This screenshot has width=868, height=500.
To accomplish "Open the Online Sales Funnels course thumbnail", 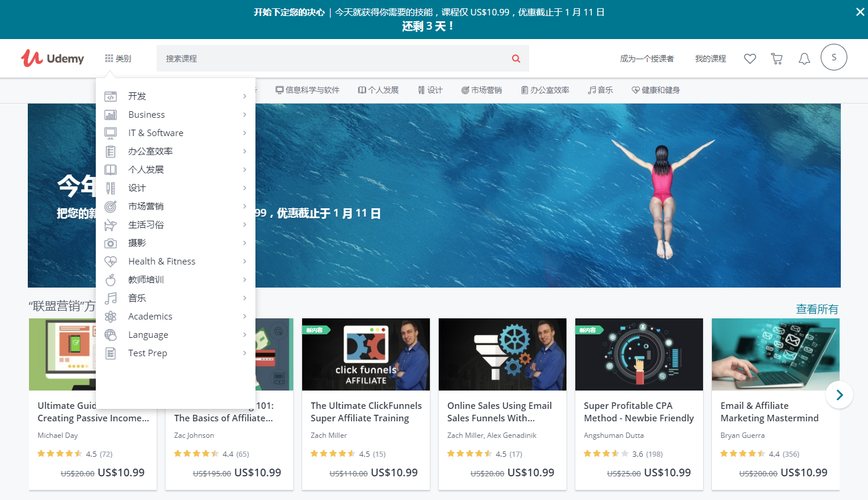I will click(503, 354).
